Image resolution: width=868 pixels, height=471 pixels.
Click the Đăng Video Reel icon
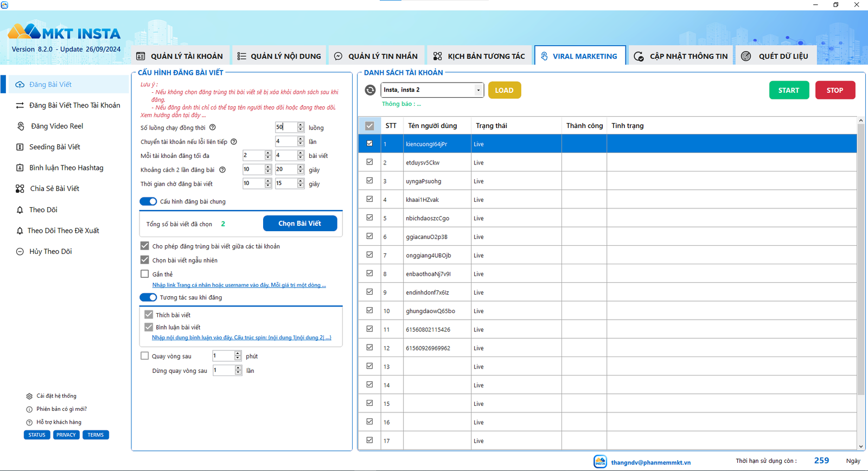coord(21,126)
